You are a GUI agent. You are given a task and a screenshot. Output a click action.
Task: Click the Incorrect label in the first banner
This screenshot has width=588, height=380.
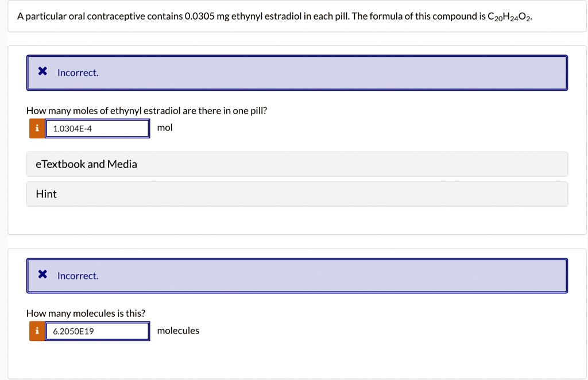(77, 72)
